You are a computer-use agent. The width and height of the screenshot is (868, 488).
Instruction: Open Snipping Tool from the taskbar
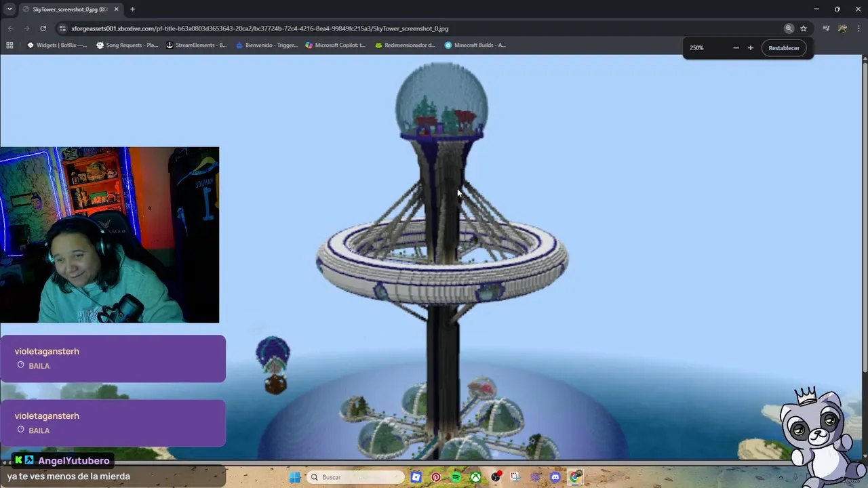[515, 477]
